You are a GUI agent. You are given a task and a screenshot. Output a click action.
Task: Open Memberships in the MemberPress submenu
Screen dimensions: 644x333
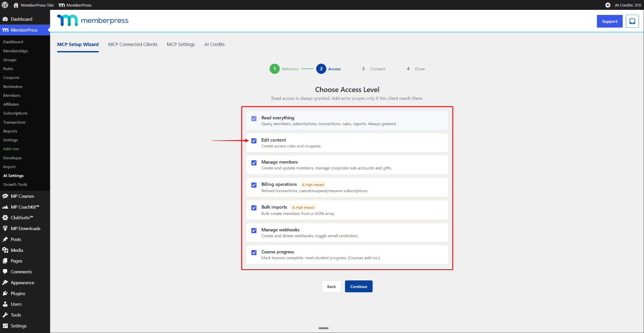coord(15,51)
